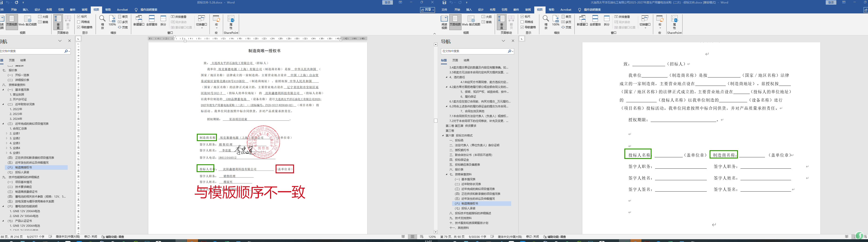Click One Page zoom in left window
Viewport: 868px width, 242px height.
[x=123, y=16]
